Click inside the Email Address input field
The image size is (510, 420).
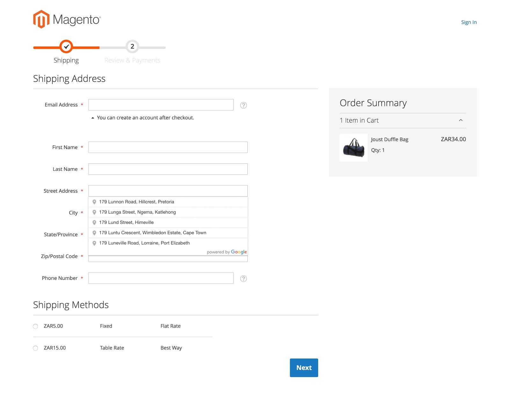pos(161,104)
